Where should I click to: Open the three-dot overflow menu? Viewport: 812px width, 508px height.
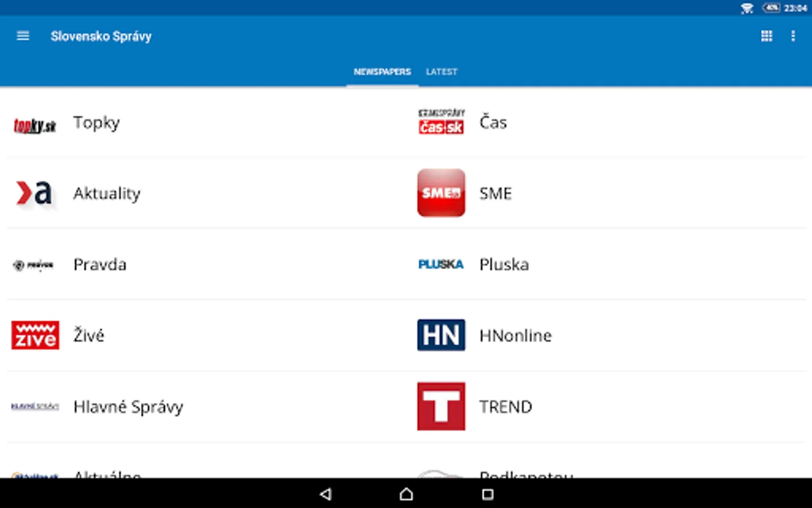pos(793,36)
